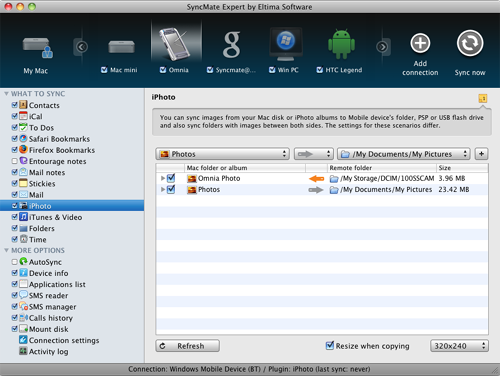Click the Add connection plus icon
Viewport: 500px width, 376px height.
coord(420,43)
